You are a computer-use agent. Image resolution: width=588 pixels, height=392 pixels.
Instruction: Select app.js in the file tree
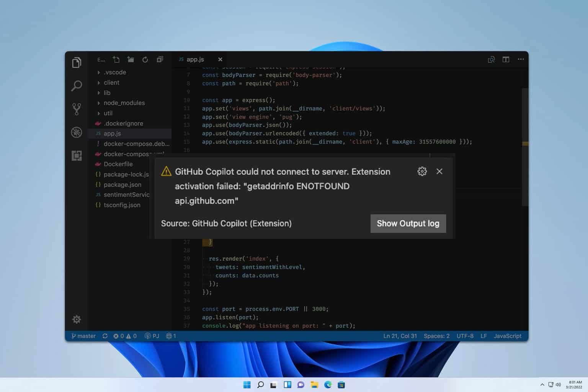pos(130,134)
